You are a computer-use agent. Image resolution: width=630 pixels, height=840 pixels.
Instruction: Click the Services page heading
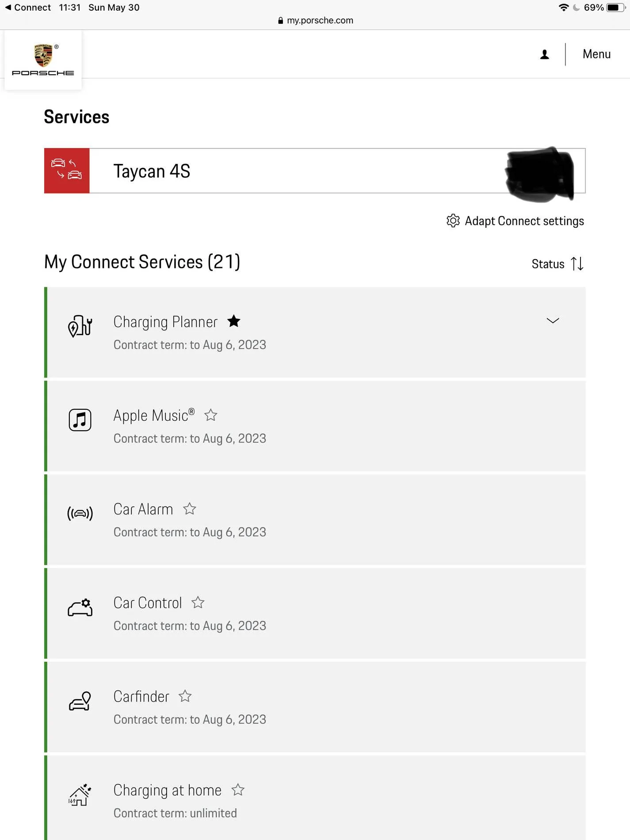[76, 117]
